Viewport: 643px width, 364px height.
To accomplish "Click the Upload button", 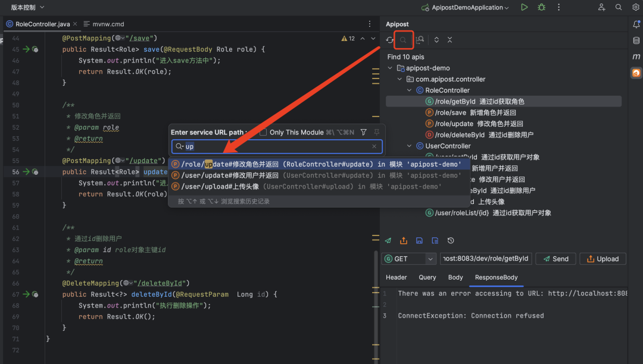I will coord(603,259).
